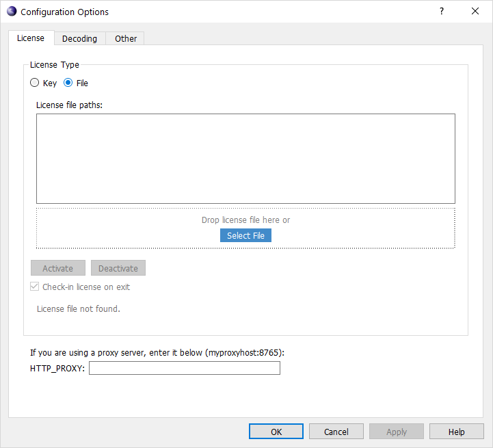The image size is (493, 448).
Task: Go to the Other tab
Action: [x=126, y=39]
